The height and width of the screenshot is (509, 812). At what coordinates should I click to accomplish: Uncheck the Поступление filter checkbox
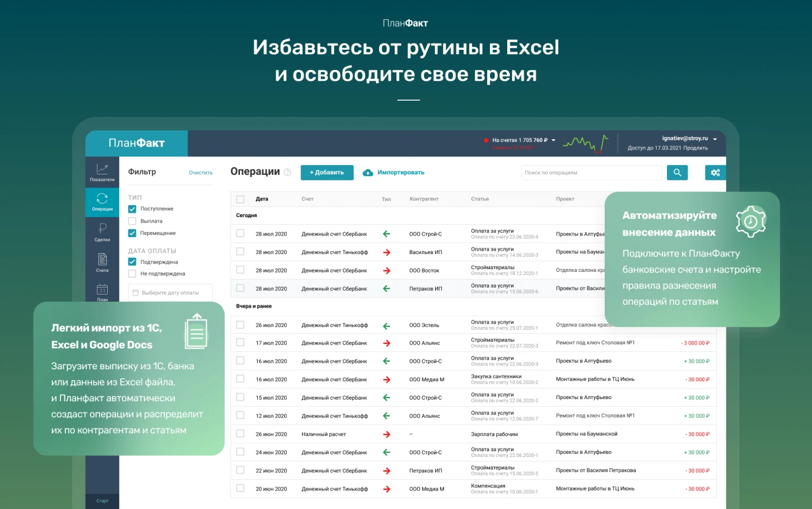pyautogui.click(x=132, y=209)
